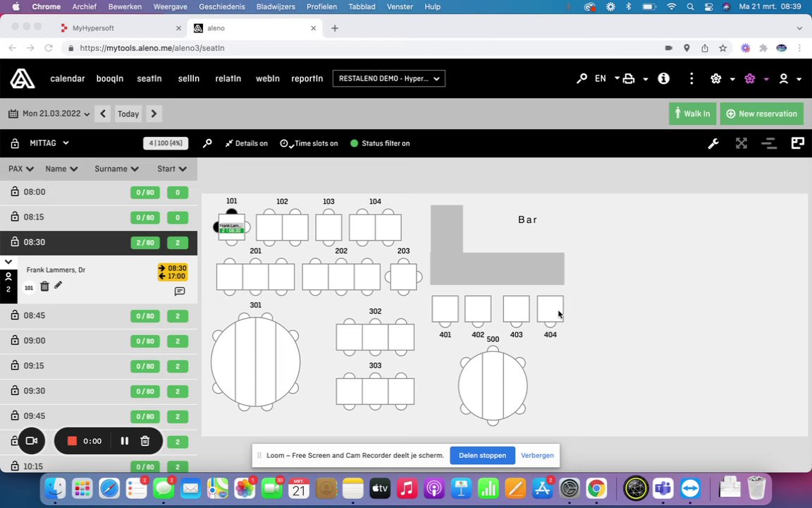Open comment icon on Frank Lammers reservation
812x508 pixels.
pyautogui.click(x=180, y=291)
